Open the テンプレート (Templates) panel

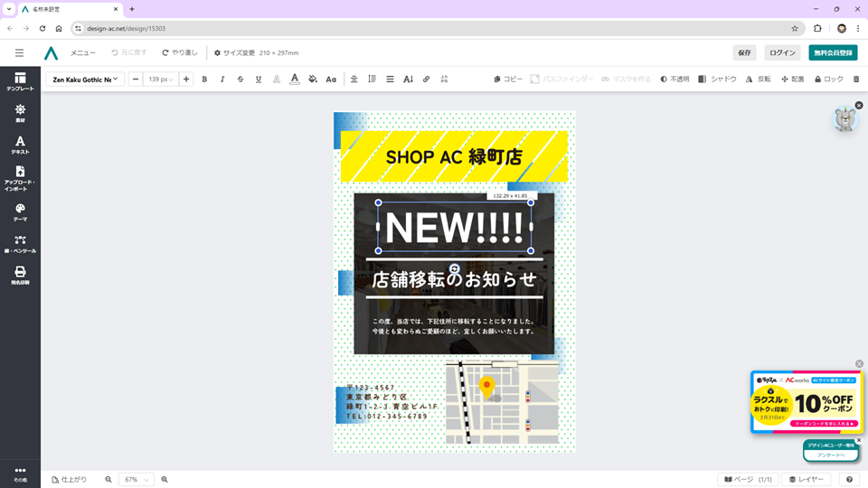[20, 81]
